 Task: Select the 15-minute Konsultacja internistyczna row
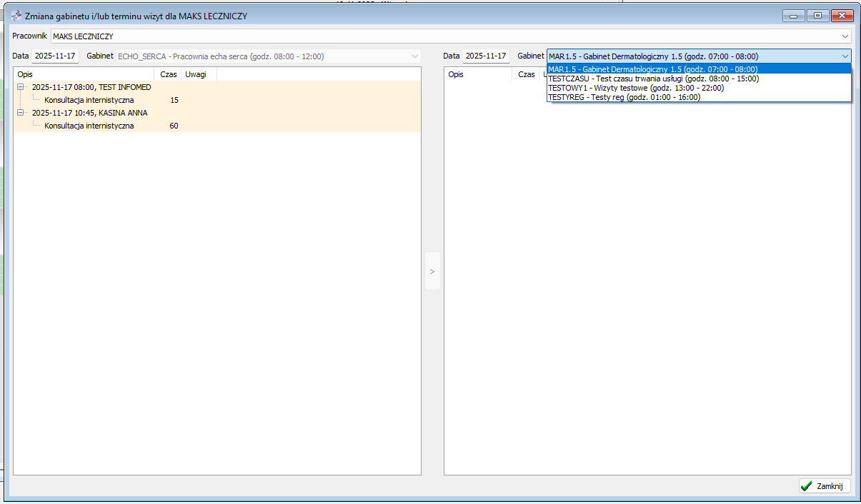pos(89,100)
